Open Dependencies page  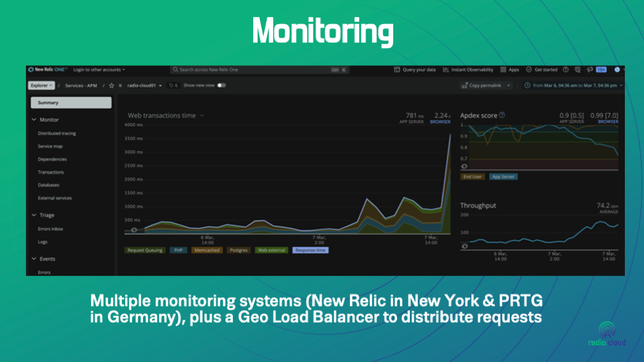[x=52, y=159]
